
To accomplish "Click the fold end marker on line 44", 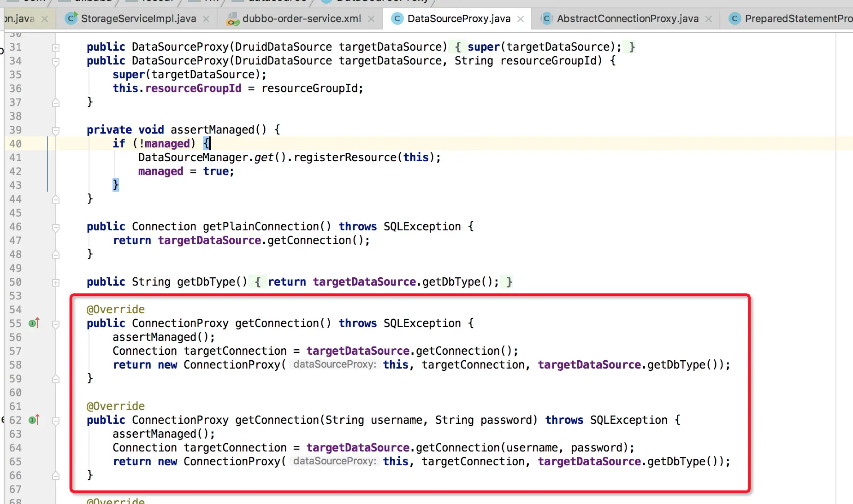I will point(56,199).
